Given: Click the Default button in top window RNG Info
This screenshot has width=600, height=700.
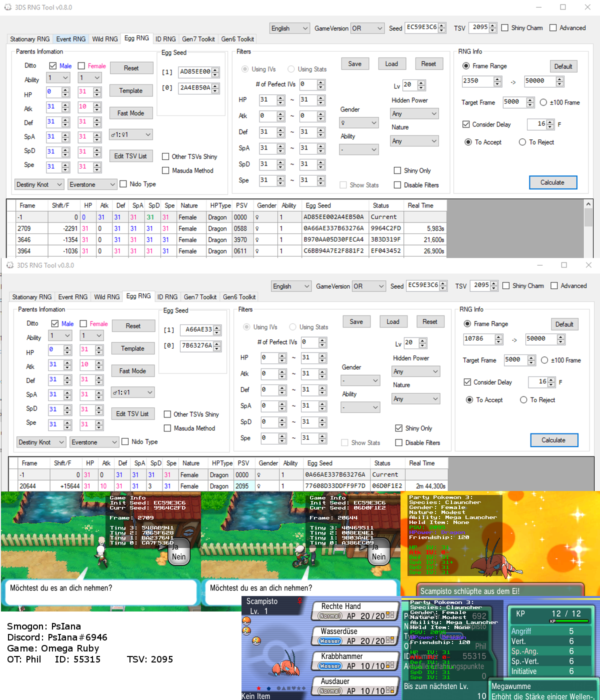Looking at the screenshot, I should (563, 66).
